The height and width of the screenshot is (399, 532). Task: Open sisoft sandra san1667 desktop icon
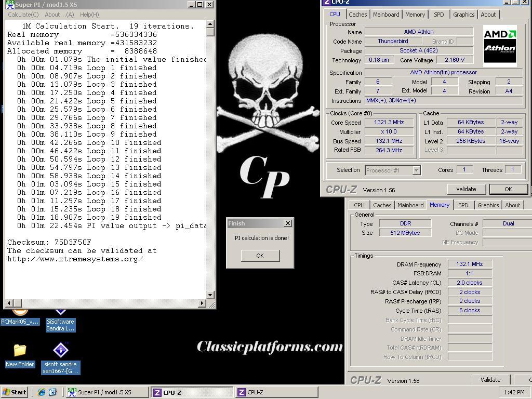coord(60,359)
